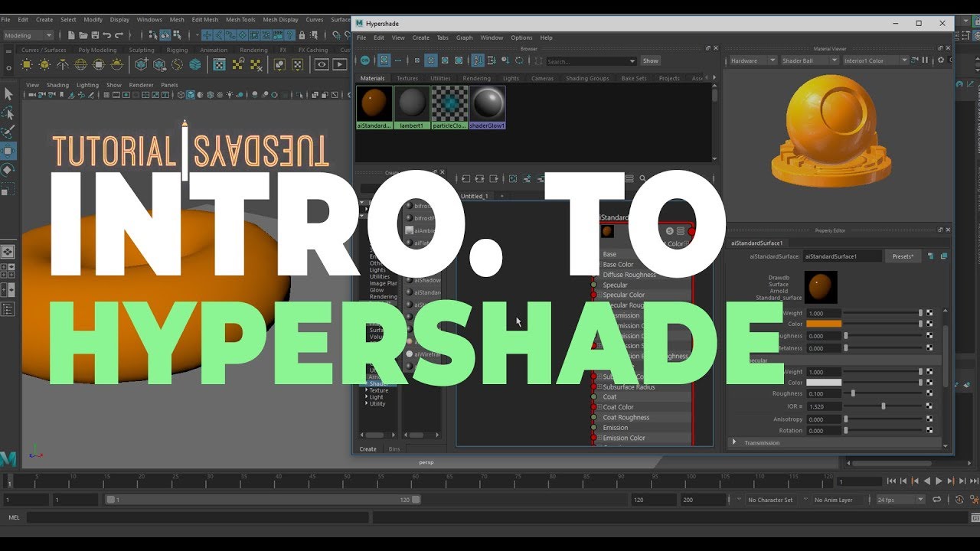Click the graph editor search magnifier icon
This screenshot has width=980, height=551.
[642, 178]
